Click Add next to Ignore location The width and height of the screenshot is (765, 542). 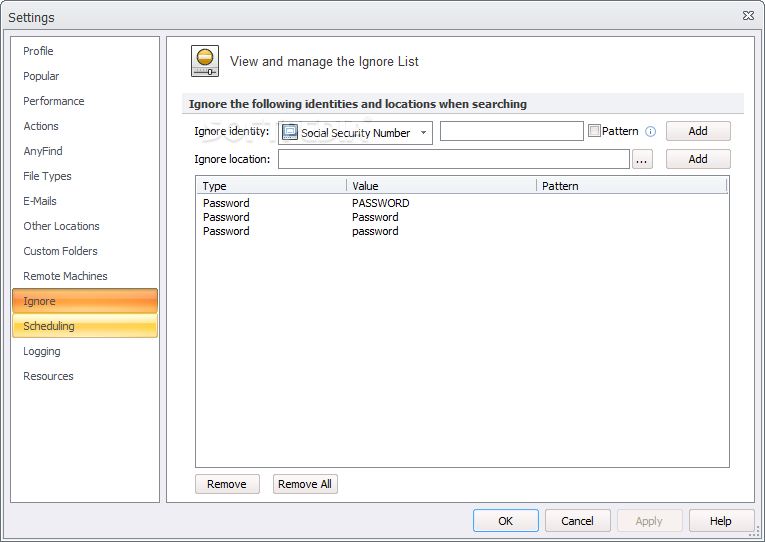[698, 159]
